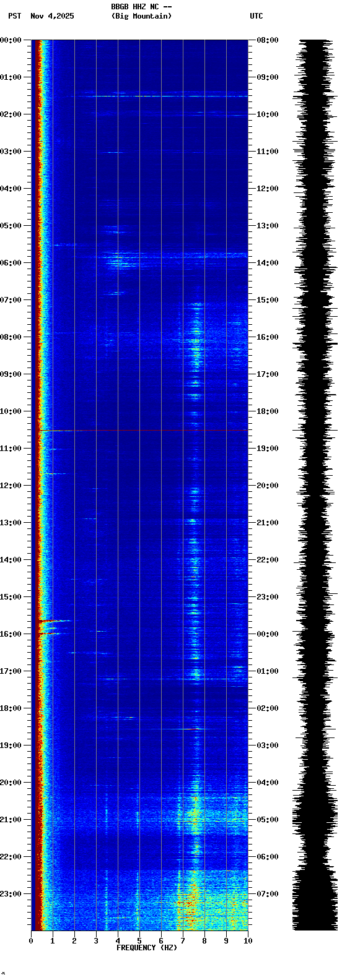
Task: Click the UTC '14:00' time label
Action: coord(268,263)
